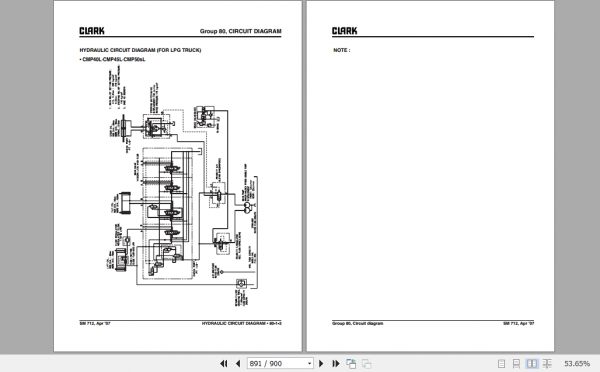Click the greyed go to next view icon
Image resolution: width=600 pixels, height=372 pixels.
coord(366,363)
